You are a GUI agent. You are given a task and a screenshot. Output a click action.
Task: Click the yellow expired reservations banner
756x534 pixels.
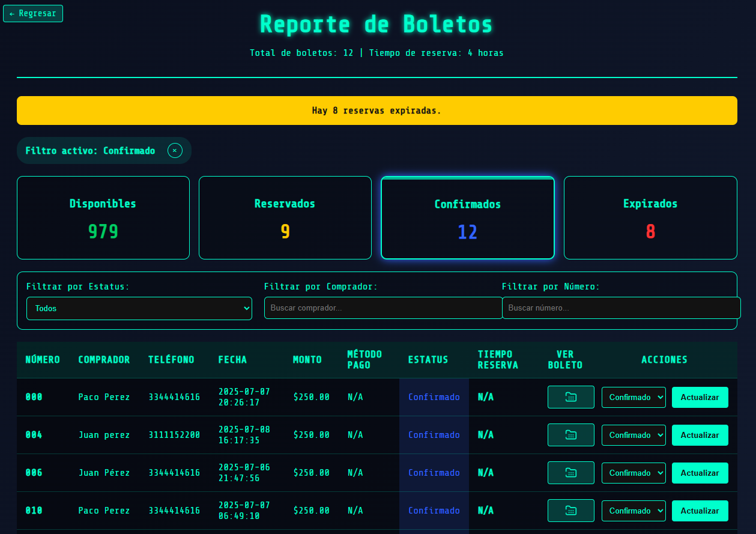[377, 111]
